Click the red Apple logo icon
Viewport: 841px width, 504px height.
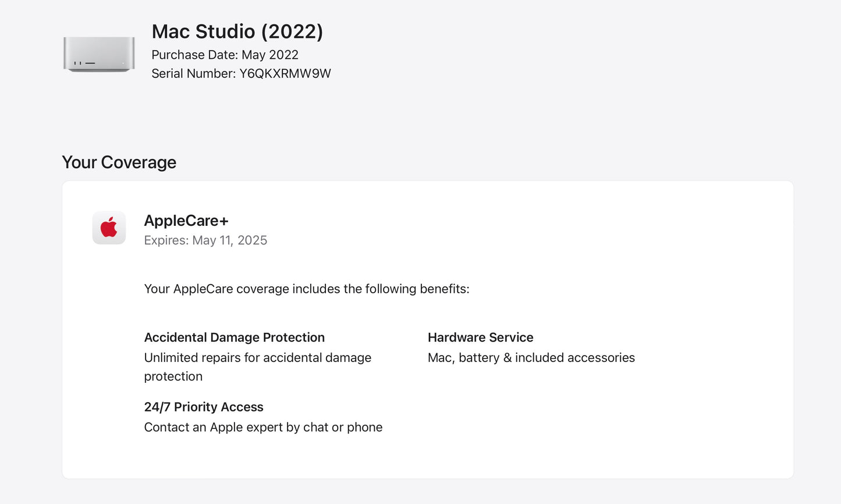click(109, 228)
